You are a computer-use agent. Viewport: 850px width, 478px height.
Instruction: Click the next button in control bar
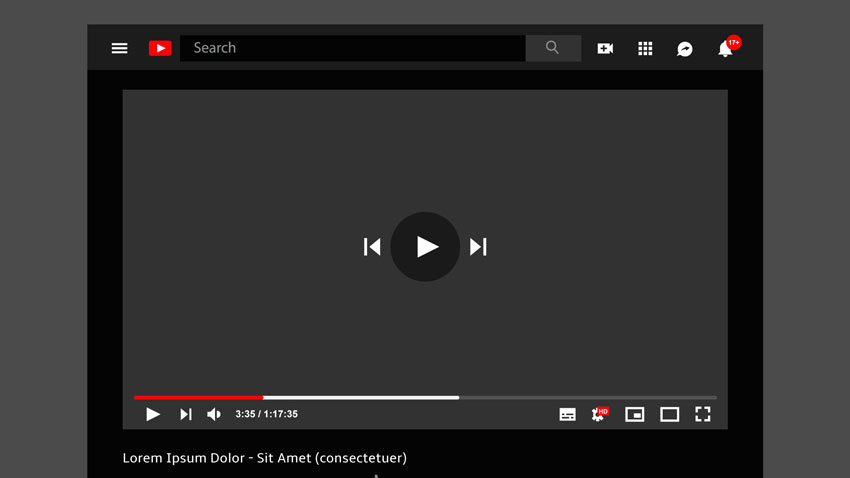[185, 415]
